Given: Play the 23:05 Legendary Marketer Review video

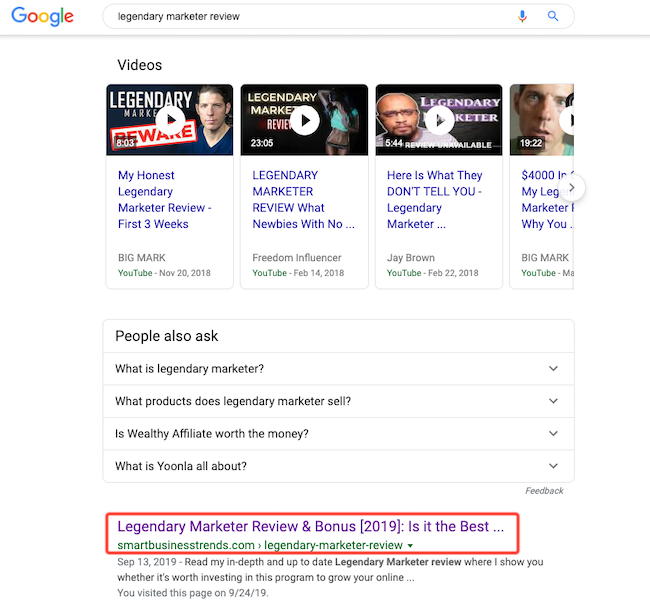Looking at the screenshot, I should (304, 120).
